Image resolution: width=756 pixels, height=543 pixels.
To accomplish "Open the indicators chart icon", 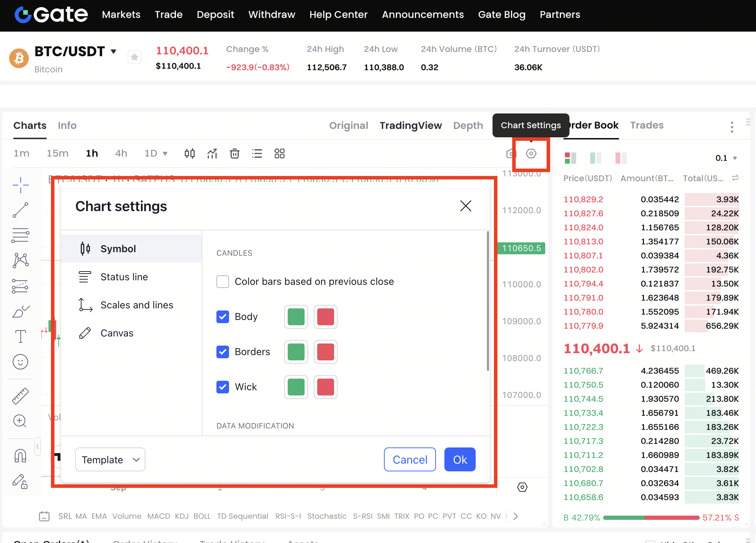I will [x=212, y=153].
